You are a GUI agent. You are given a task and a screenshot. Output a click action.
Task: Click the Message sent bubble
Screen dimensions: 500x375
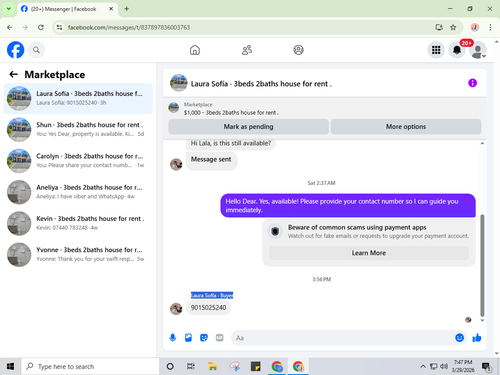coord(211,160)
